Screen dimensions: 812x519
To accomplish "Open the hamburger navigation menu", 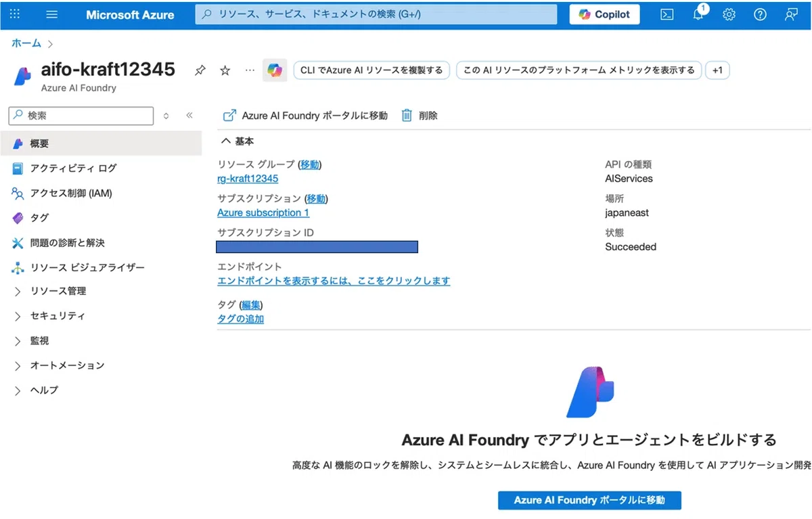I will pyautogui.click(x=52, y=14).
